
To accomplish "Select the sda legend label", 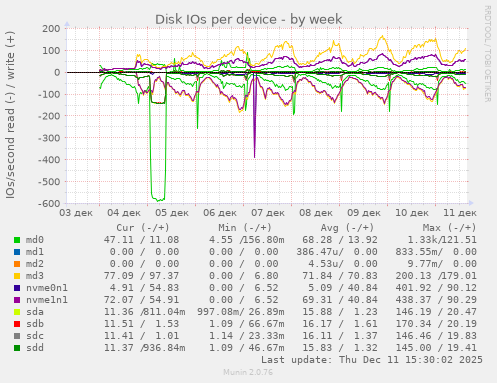I will click(x=35, y=312).
